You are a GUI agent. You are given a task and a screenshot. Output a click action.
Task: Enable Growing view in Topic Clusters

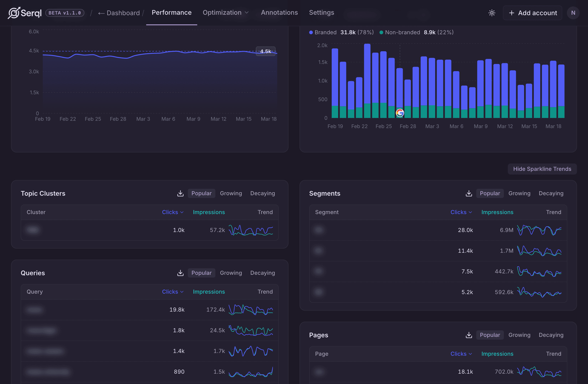[x=231, y=193]
